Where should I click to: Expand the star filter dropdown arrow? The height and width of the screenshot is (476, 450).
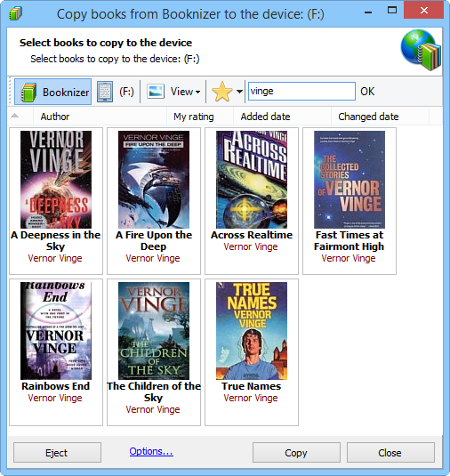tap(239, 92)
